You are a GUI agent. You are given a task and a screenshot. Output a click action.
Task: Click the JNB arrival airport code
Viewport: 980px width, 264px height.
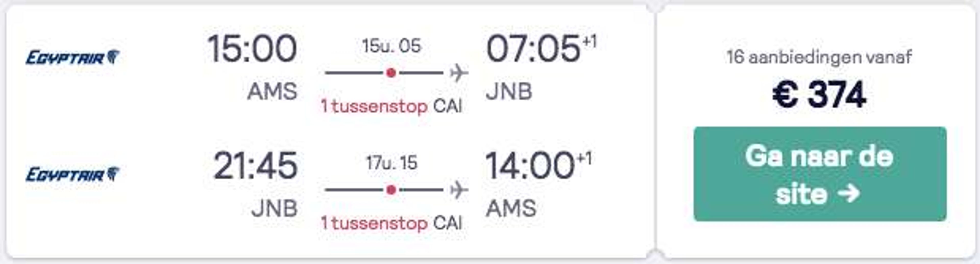(509, 91)
